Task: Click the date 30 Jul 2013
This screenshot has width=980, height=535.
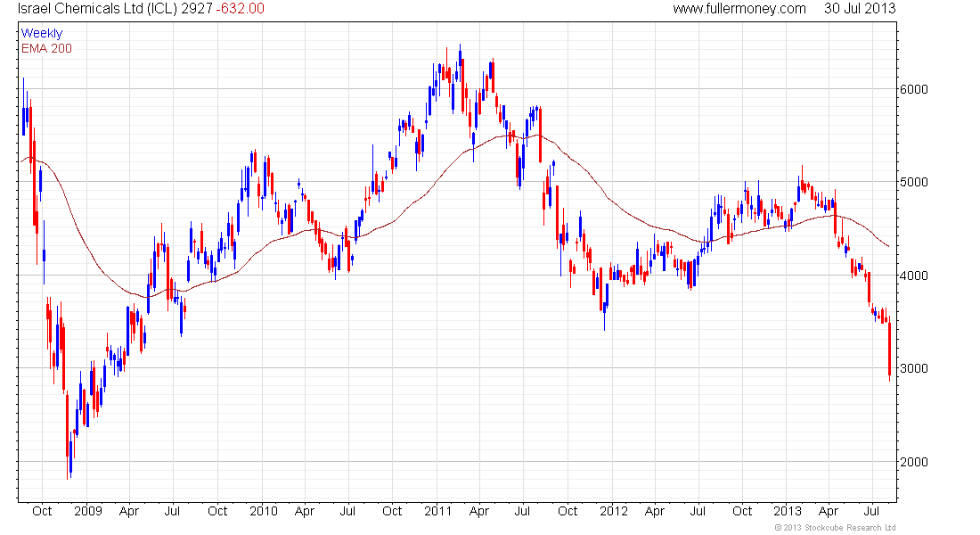Action: [x=860, y=9]
